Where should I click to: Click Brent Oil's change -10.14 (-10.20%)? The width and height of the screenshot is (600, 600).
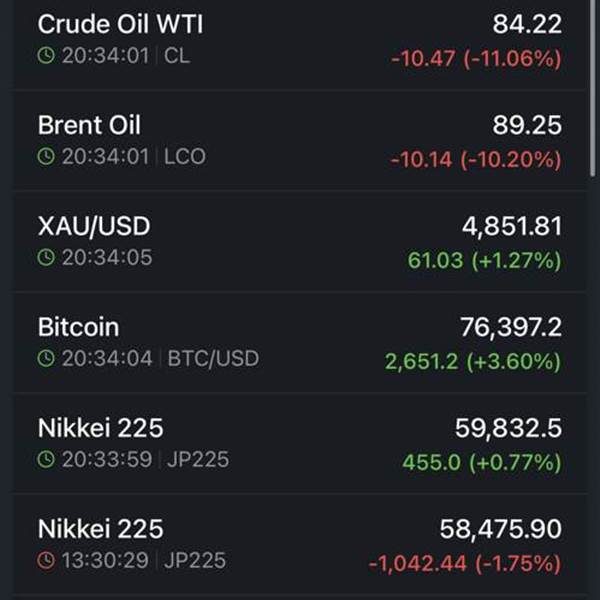476,159
